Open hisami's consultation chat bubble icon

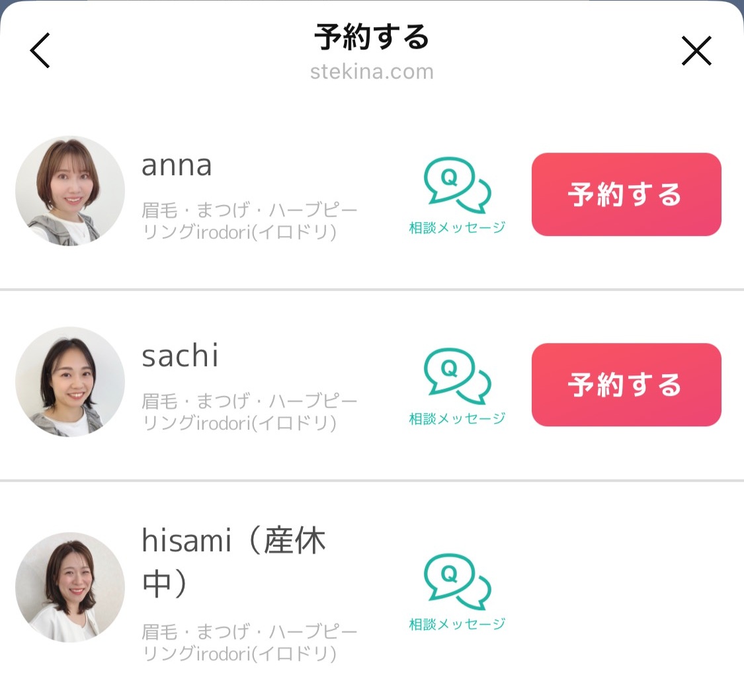tap(457, 582)
